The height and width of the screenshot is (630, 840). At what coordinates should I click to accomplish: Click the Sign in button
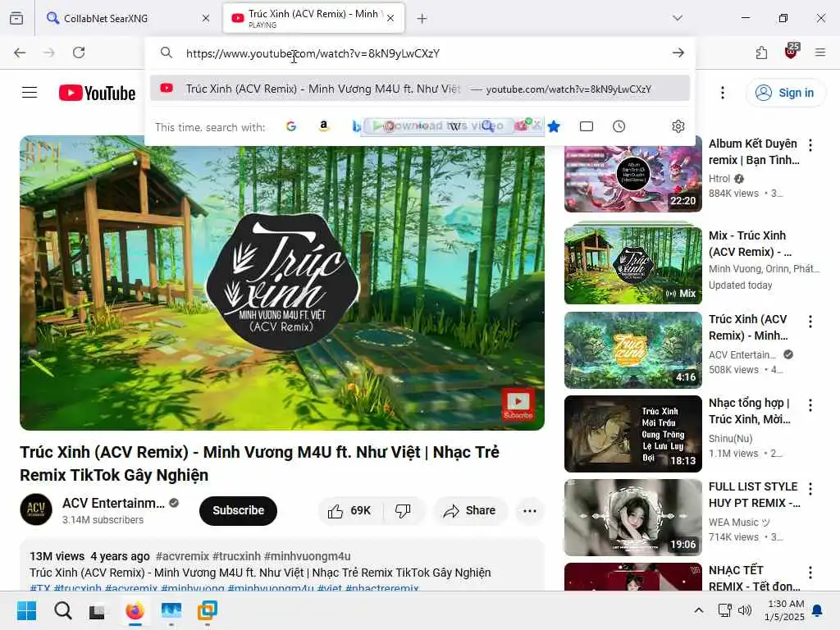coord(786,93)
